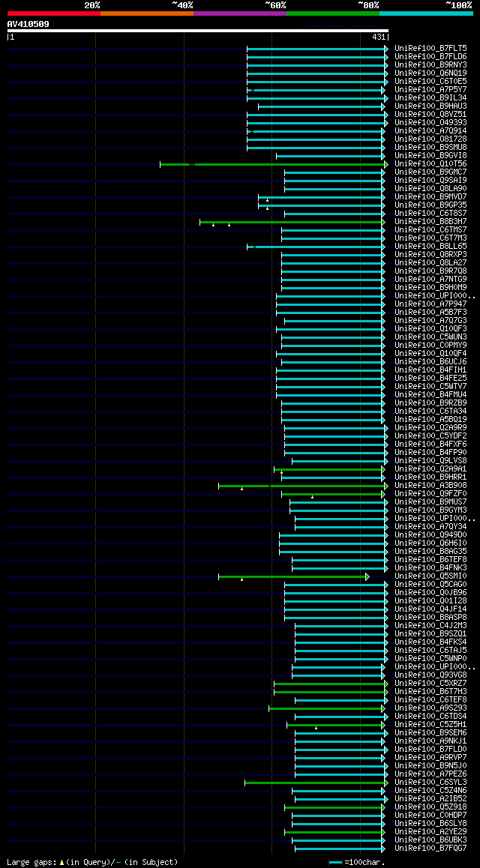Select hit UniRef100_A5B7F3
Viewport: 480px width, 868px height.
coord(430,313)
